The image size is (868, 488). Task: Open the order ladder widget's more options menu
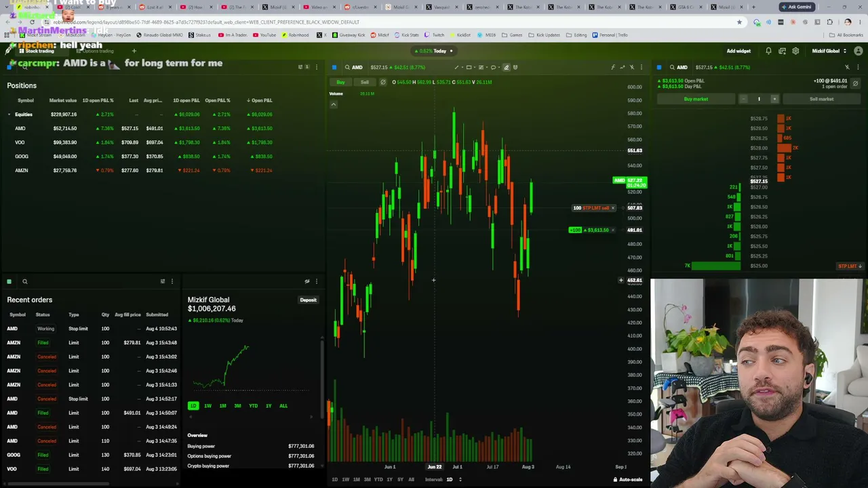(859, 67)
